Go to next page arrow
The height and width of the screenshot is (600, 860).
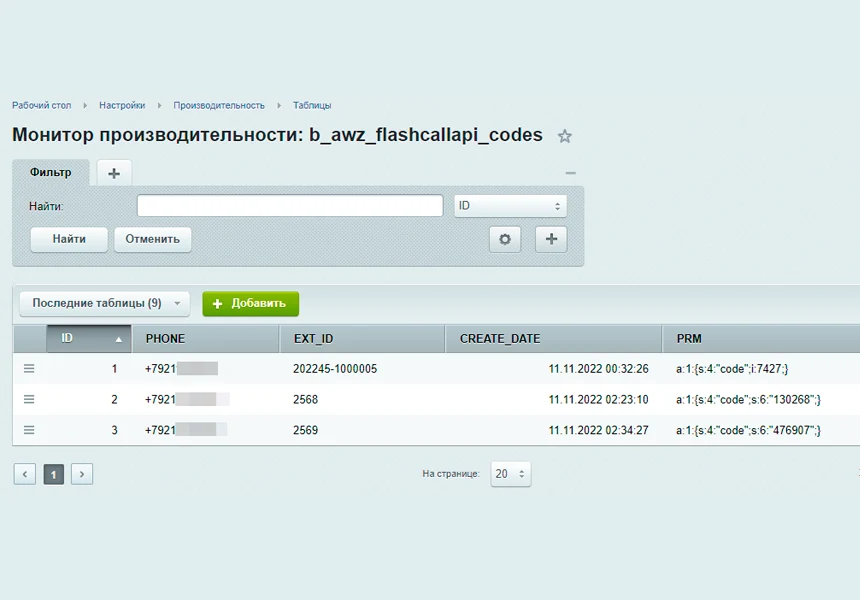coord(82,474)
